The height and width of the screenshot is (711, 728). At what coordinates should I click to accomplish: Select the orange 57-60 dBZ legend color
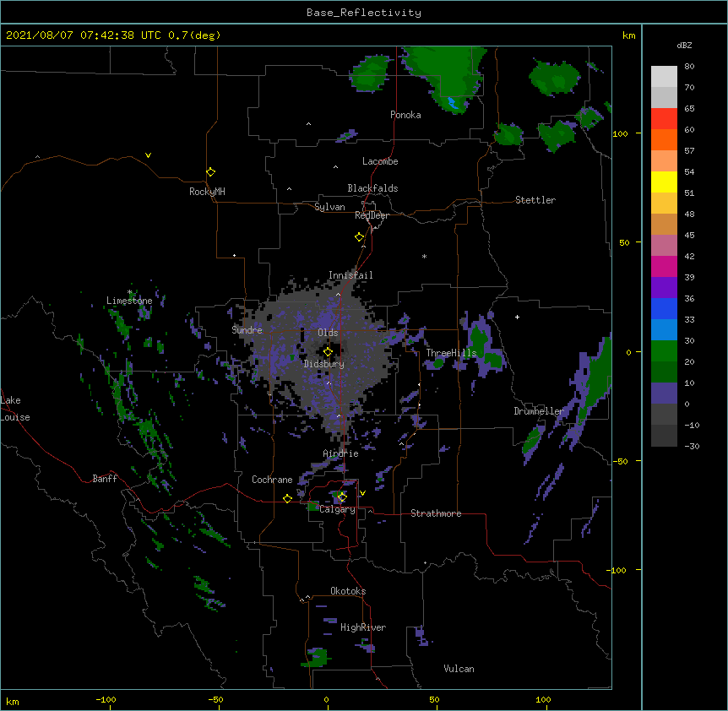tap(664, 139)
